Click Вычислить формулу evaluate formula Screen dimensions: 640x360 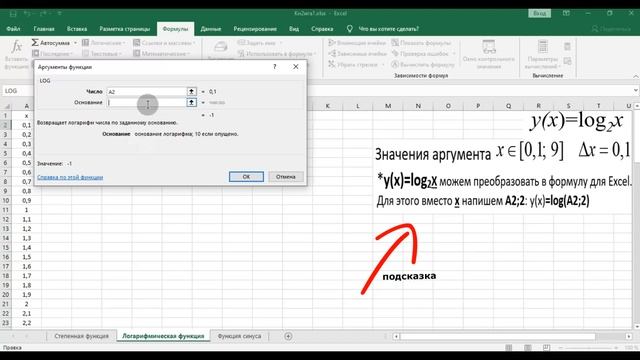click(x=423, y=64)
